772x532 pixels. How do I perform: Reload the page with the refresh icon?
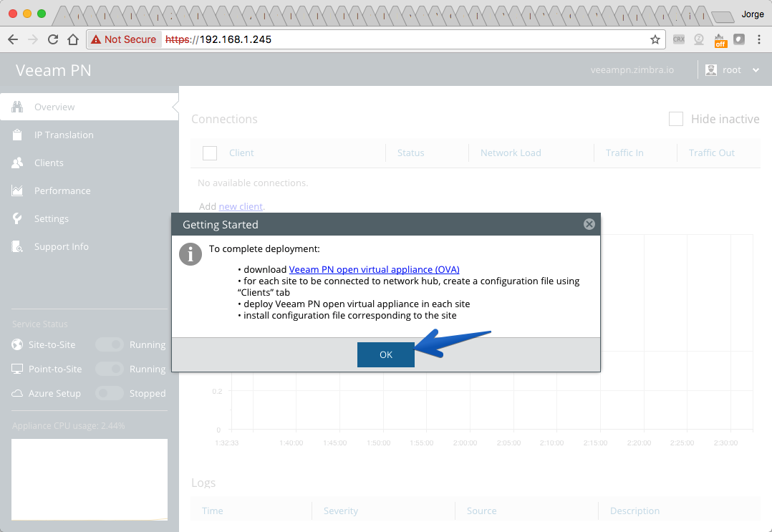click(53, 39)
